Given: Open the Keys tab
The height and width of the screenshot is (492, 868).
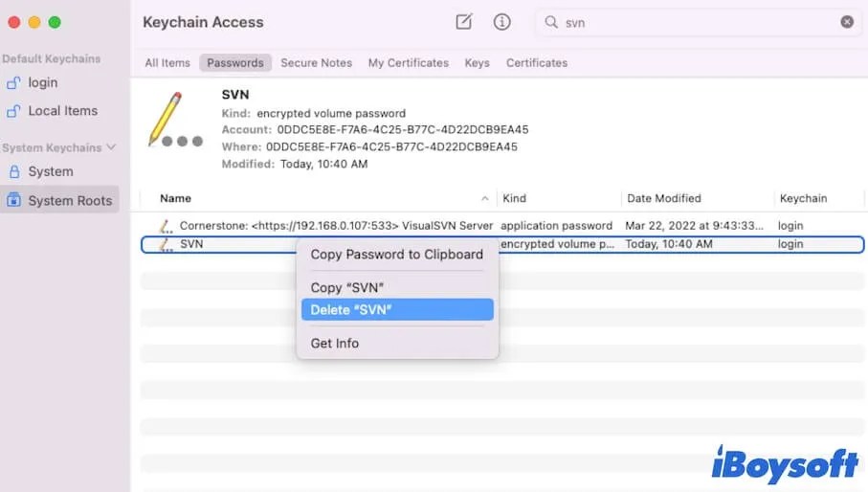Looking at the screenshot, I should coord(478,62).
